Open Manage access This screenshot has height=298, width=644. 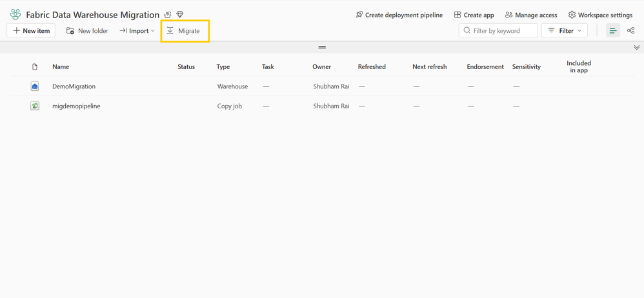pos(531,15)
